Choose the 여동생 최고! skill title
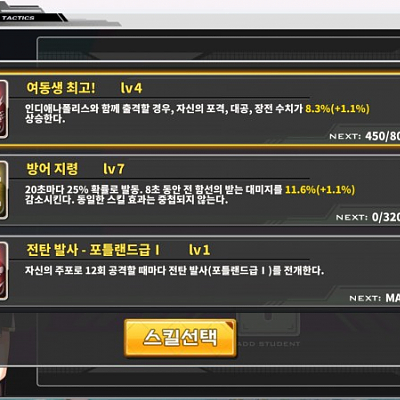 coord(61,88)
